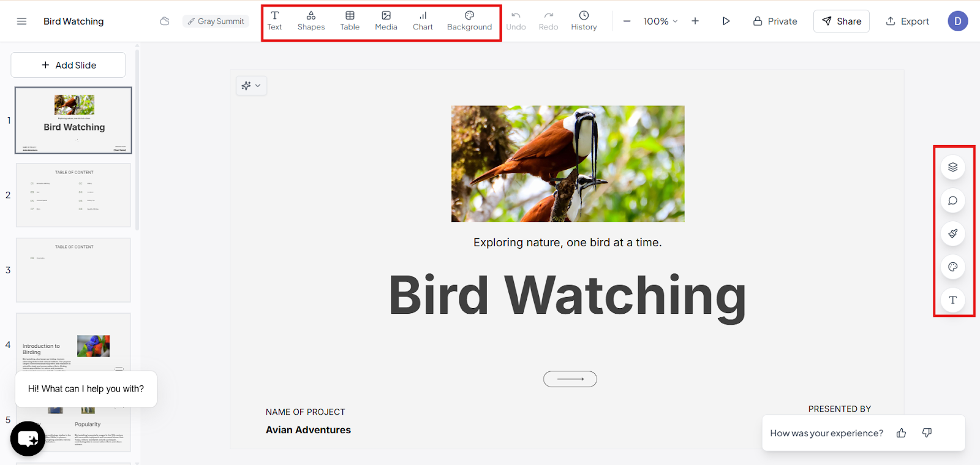Viewport: 980px width, 465px height.
Task: Select the bird photo on the slide
Action: [568, 164]
